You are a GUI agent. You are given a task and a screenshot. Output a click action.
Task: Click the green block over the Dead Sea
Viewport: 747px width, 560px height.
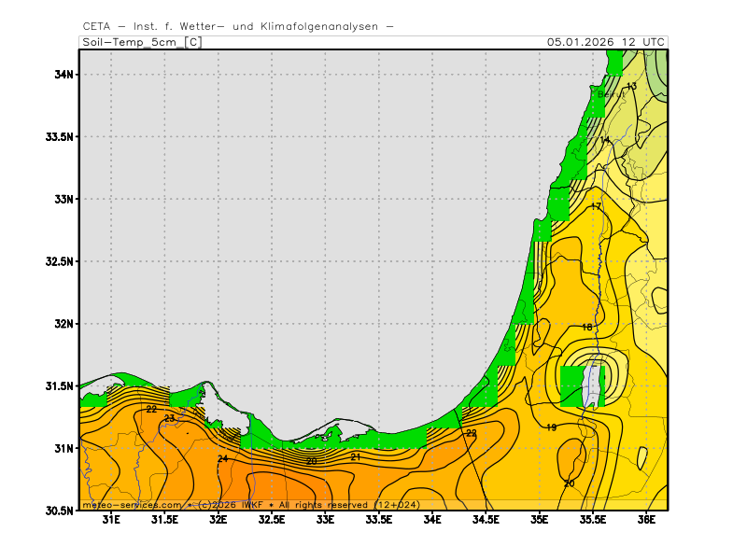(581, 385)
